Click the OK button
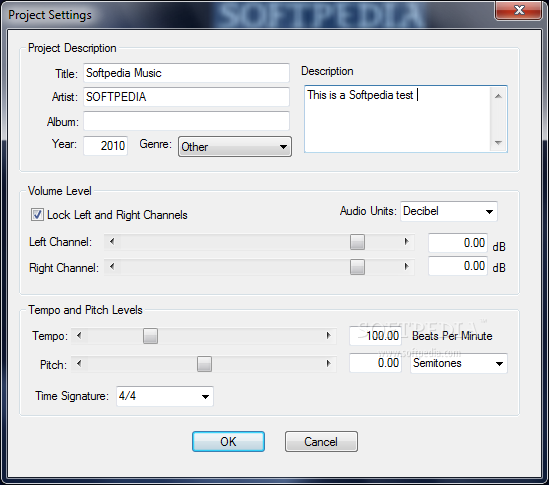Image resolution: width=549 pixels, height=485 pixels. 228,442
